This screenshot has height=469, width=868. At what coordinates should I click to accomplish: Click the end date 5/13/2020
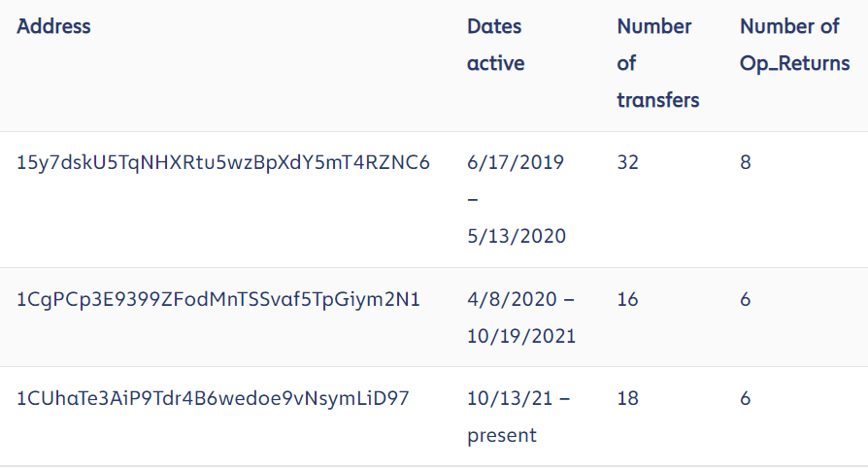[517, 236]
